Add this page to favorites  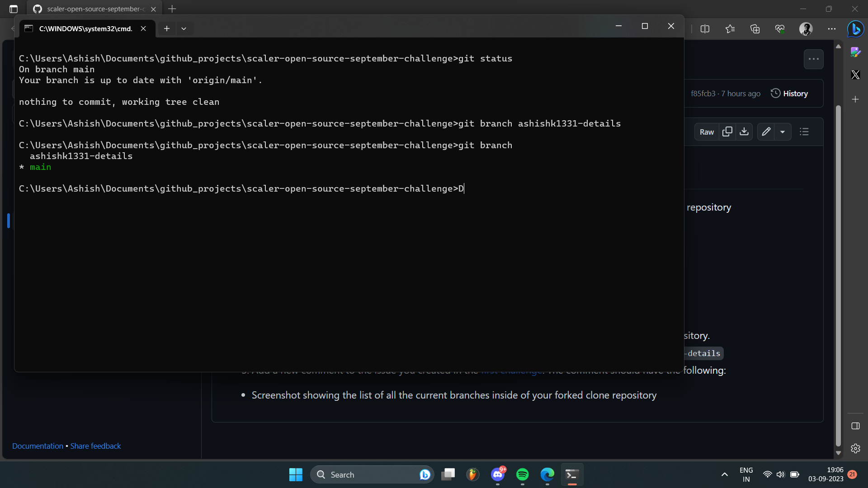coord(730,28)
